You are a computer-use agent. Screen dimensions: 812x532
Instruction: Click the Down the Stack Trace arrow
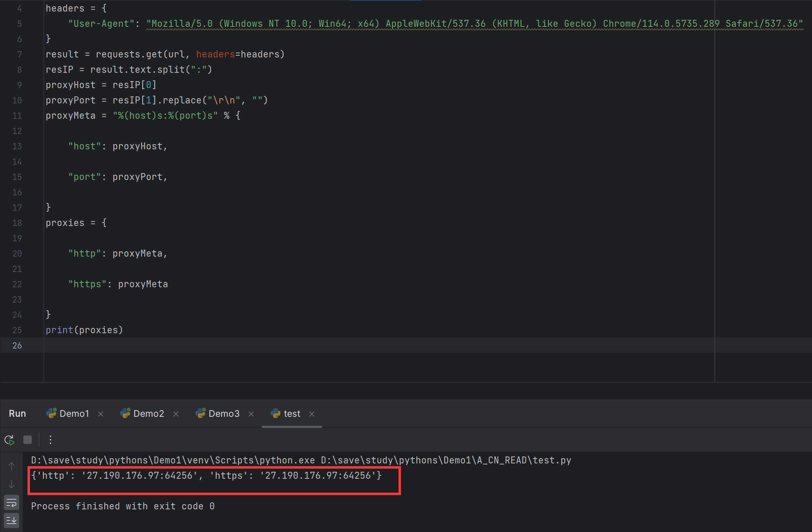[11, 484]
